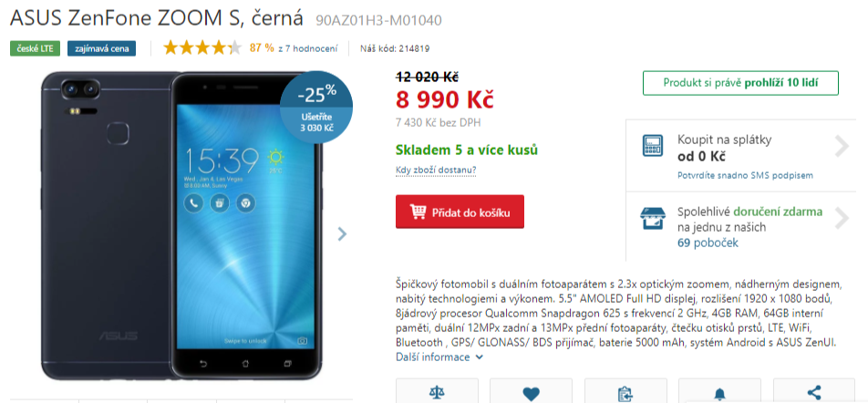Click the store delivery icon
Image resolution: width=868 pixels, height=403 pixels.
click(653, 219)
